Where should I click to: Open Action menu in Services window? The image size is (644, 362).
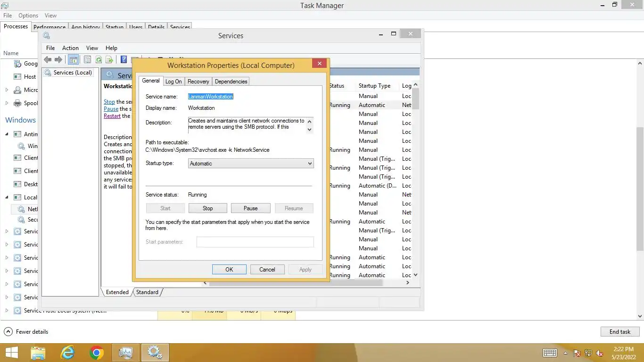pos(70,48)
